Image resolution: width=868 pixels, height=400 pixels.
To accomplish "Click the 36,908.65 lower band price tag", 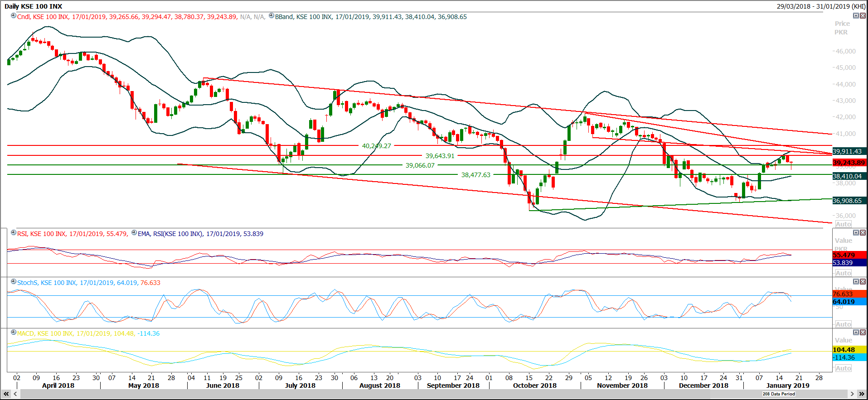I will pos(849,201).
